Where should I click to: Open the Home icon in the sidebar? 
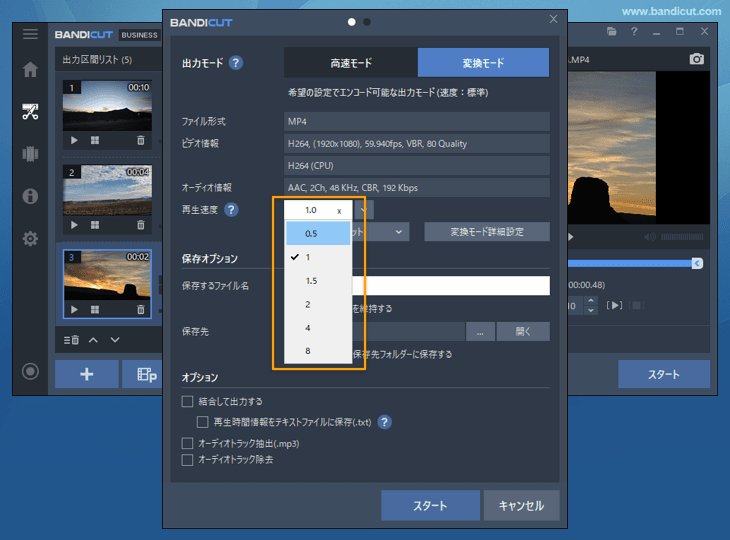(x=30, y=70)
